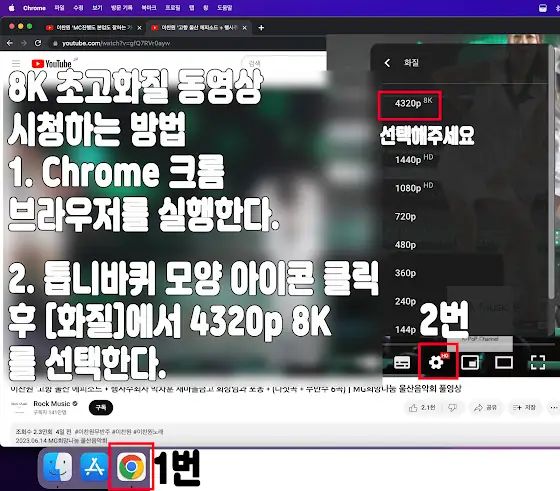Open the Rock Music channel avatar
560x491 pixels.
[19, 407]
